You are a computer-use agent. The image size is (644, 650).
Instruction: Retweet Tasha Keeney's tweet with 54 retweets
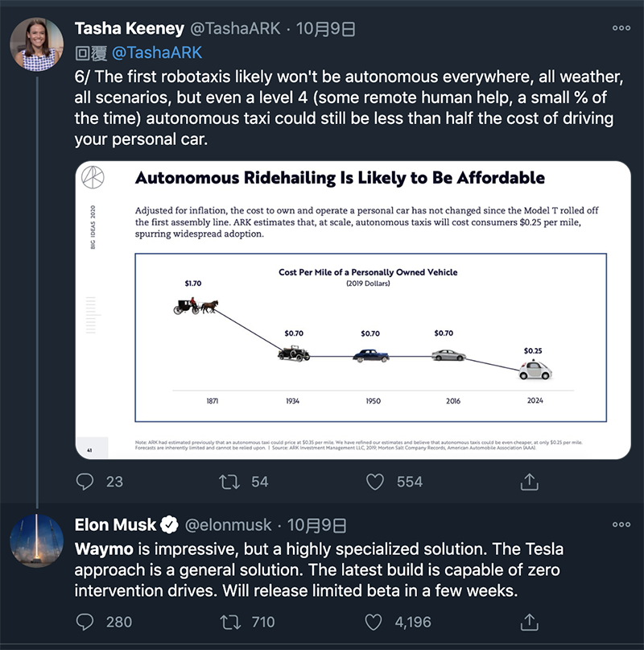coord(229,482)
